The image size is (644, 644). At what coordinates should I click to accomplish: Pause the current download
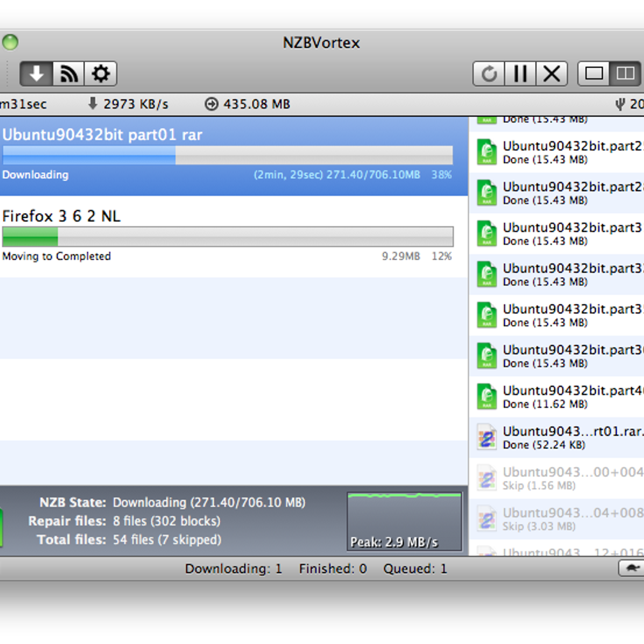520,74
